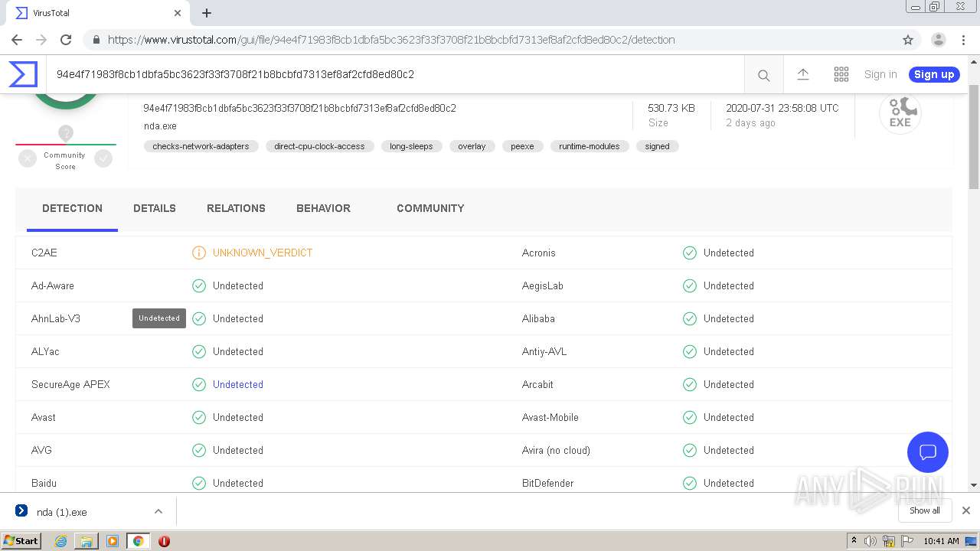This screenshot has height=551, width=980.
Task: Open the Windows Start menu
Action: pos(21,541)
